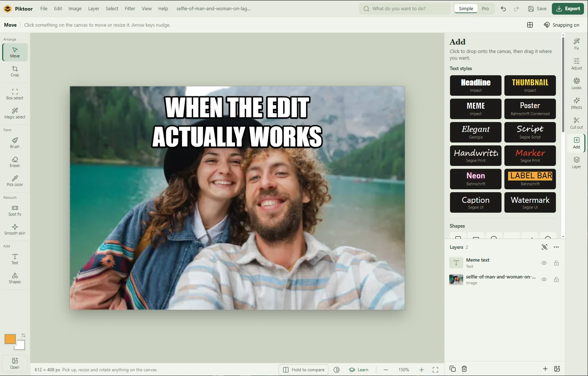The height and width of the screenshot is (376, 588).
Task: Select the Crop tool
Action: coord(15,71)
